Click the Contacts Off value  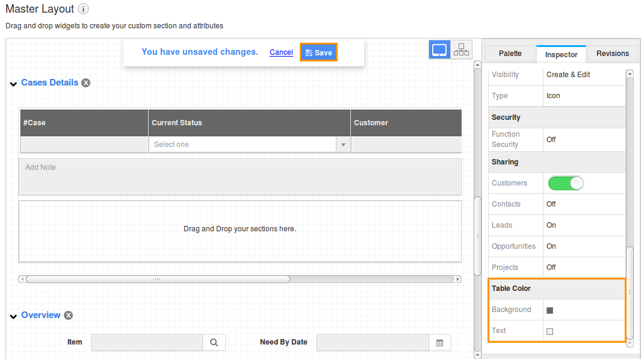click(551, 204)
